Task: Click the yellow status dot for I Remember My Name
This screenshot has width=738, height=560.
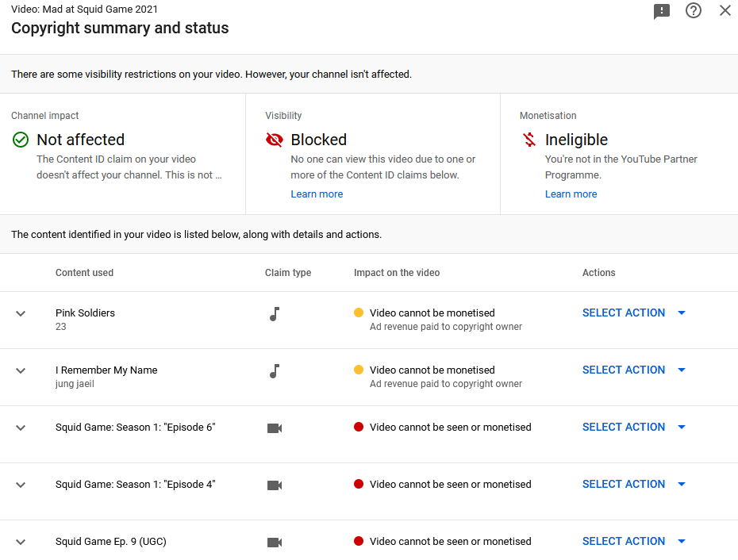Action: tap(359, 370)
